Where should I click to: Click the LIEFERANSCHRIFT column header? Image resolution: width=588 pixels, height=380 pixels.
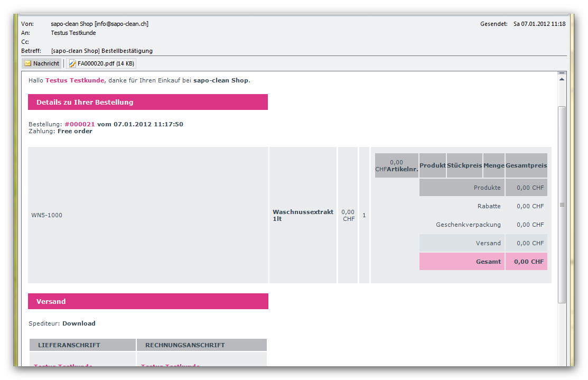82,345
